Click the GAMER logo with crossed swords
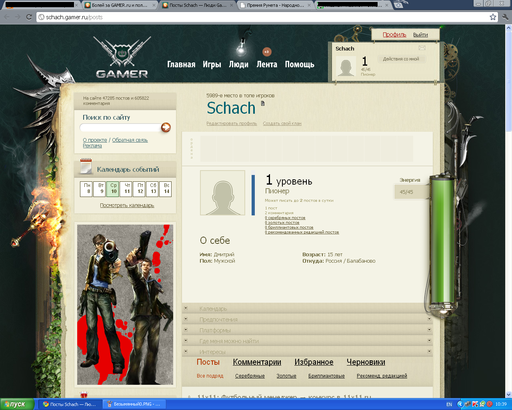This screenshot has height=410, width=512. [x=122, y=57]
